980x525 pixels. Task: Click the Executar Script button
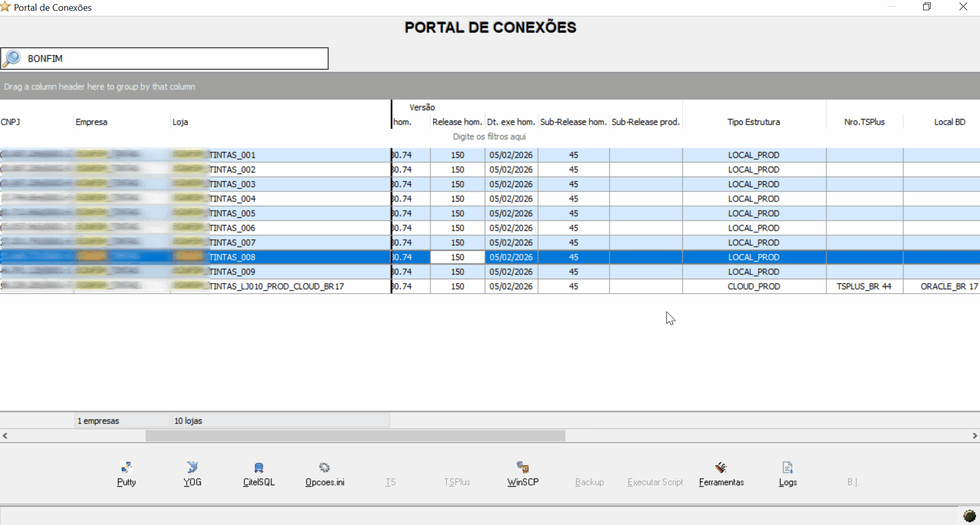click(655, 482)
